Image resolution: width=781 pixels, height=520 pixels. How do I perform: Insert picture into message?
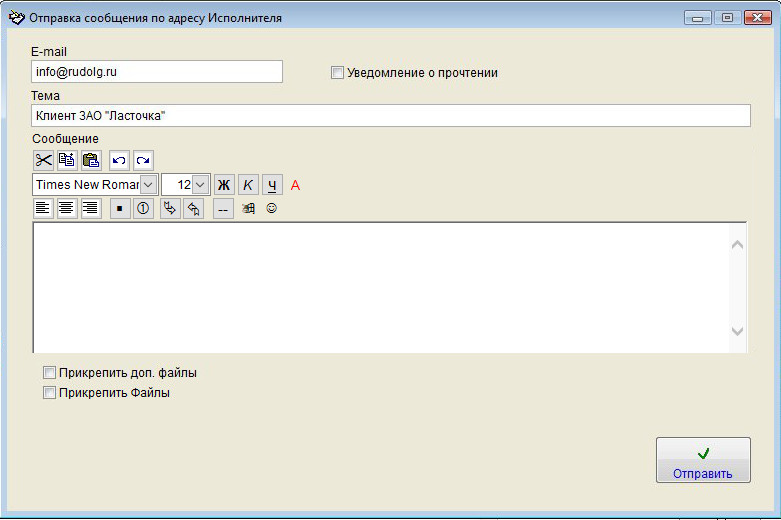click(x=248, y=208)
